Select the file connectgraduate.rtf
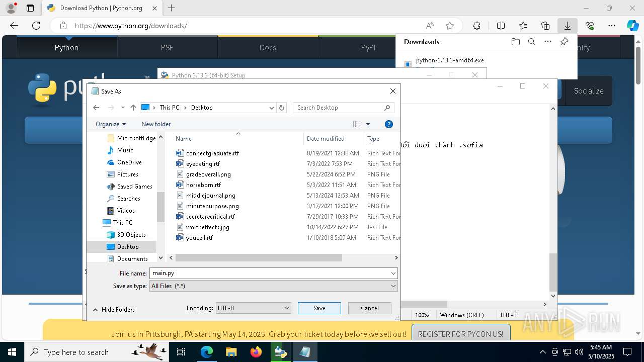Image resolution: width=644 pixels, height=362 pixels. [x=212, y=153]
